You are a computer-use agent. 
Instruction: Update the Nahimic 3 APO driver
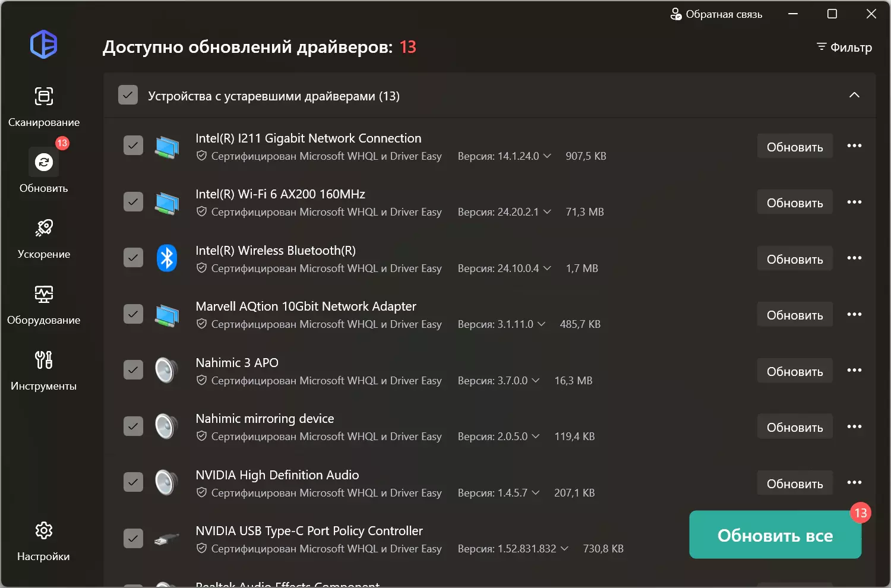coord(795,371)
